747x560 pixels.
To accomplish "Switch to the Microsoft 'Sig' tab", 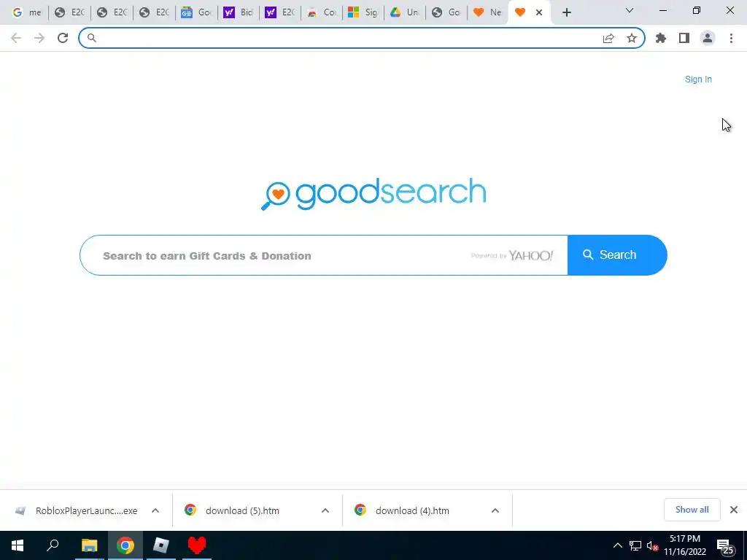I will point(363,12).
